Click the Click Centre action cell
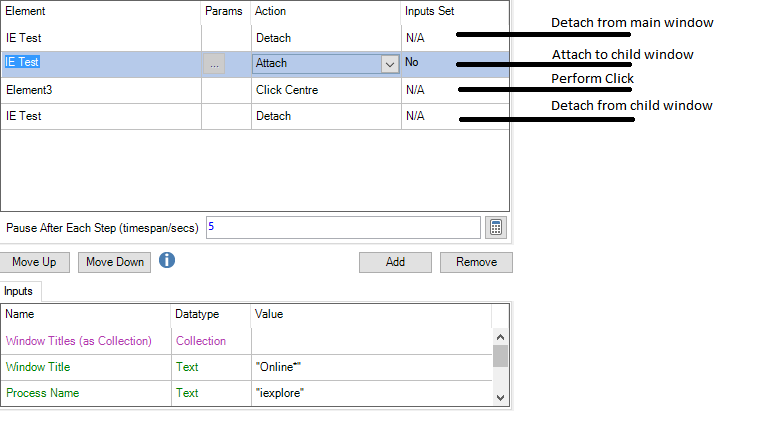Screen dimensions: 761x433 click(x=325, y=90)
